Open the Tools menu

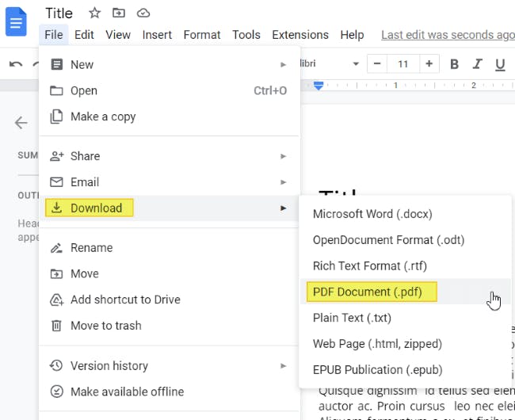point(246,35)
